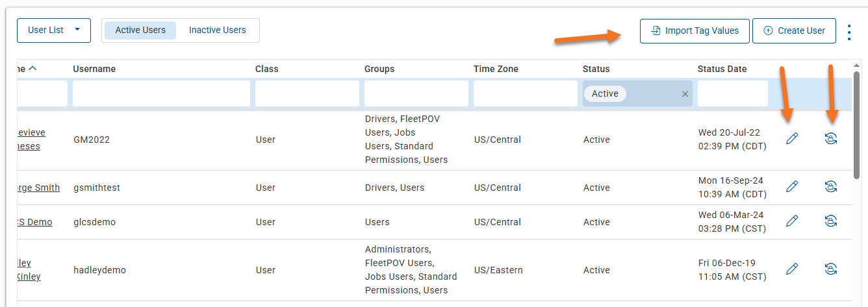Focus the Groups filter field
The height and width of the screenshot is (307, 868).
416,93
